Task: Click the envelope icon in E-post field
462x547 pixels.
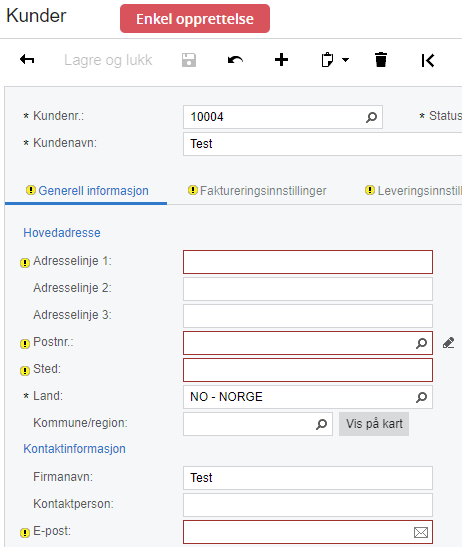Action: coord(421,532)
